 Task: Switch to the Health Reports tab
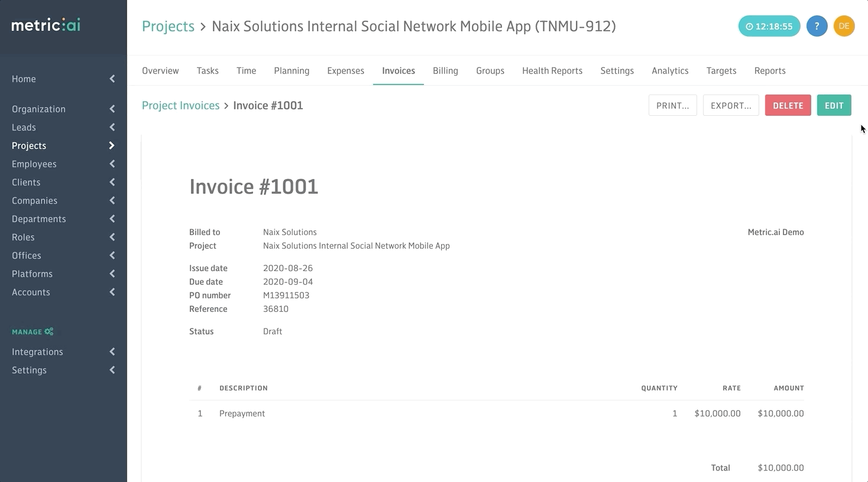(552, 70)
